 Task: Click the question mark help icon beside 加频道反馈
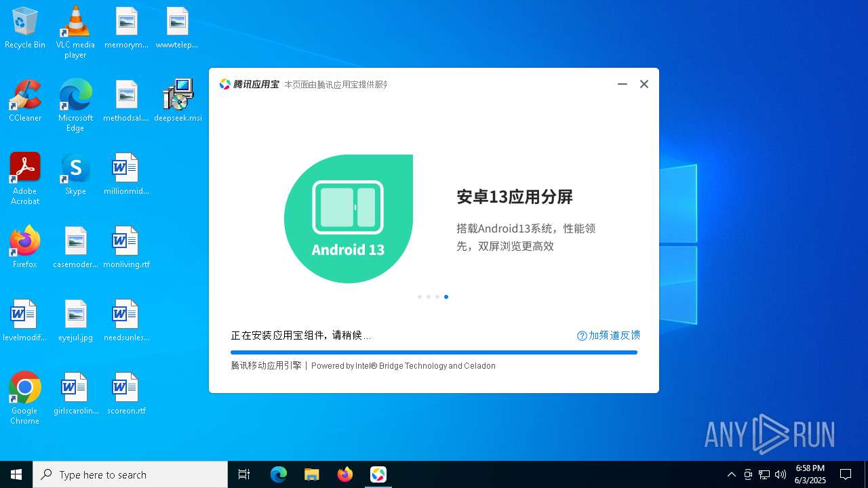582,335
